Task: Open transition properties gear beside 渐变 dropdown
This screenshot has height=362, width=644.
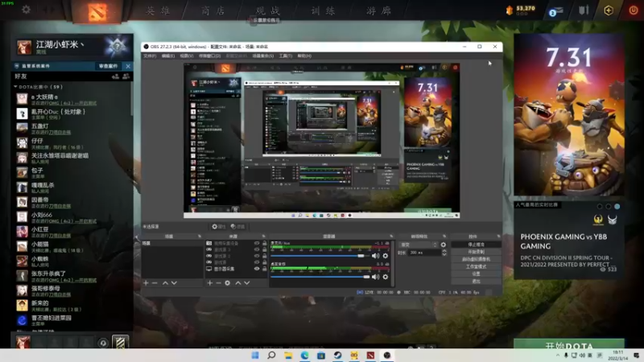Action: click(444, 245)
